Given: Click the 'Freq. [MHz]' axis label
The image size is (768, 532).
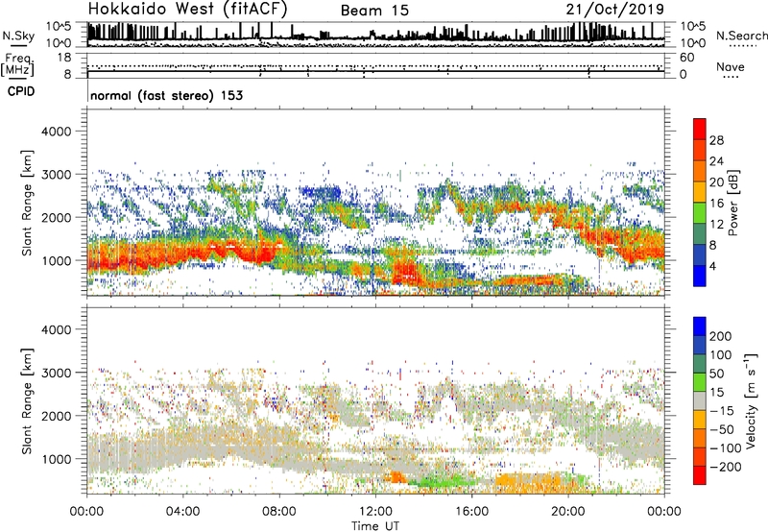Looking at the screenshot, I should click(17, 65).
